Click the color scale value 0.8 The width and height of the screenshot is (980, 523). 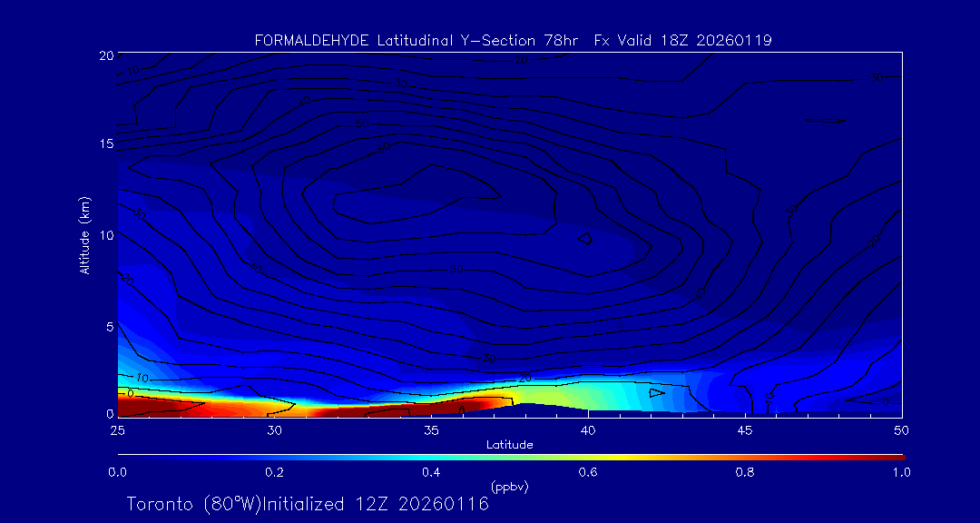coord(745,472)
